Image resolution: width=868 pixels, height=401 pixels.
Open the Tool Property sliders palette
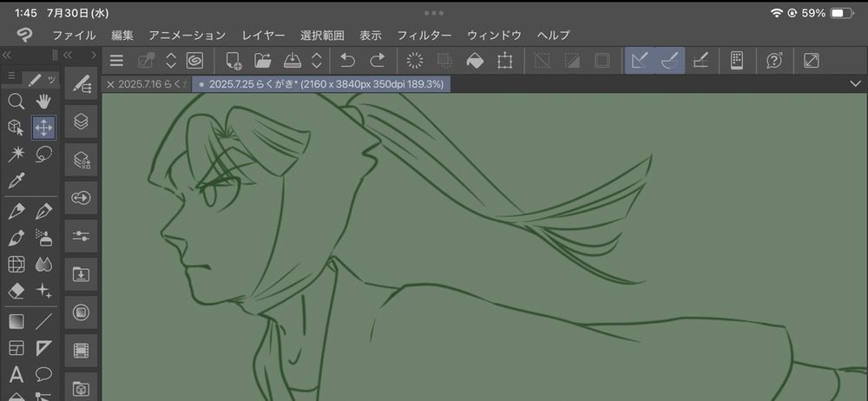click(82, 236)
